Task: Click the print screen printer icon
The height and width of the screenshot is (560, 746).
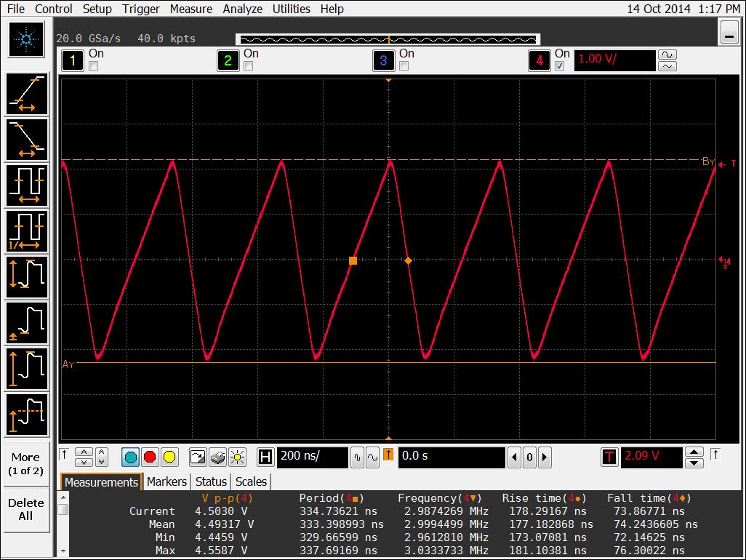Action: [217, 457]
